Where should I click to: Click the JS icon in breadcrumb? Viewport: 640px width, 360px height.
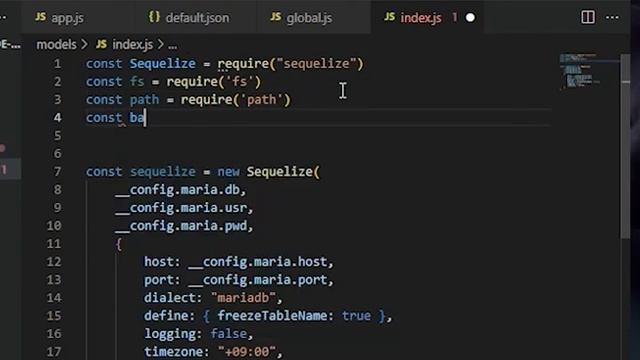pyautogui.click(x=101, y=44)
